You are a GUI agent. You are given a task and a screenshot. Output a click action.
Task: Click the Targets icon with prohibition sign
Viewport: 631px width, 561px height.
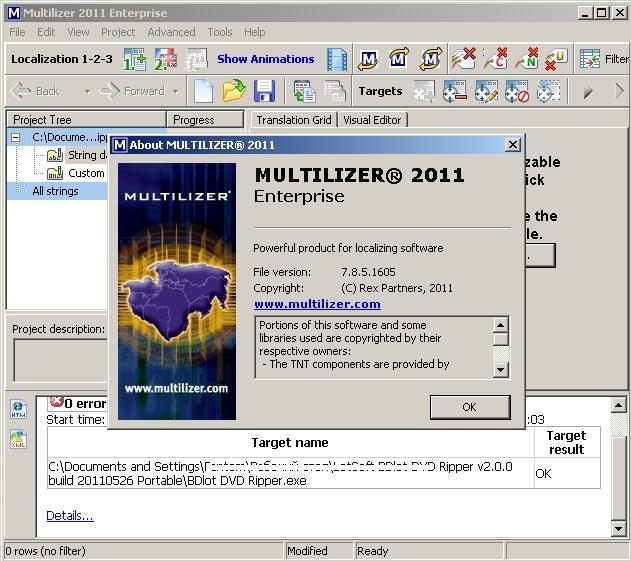click(x=517, y=91)
